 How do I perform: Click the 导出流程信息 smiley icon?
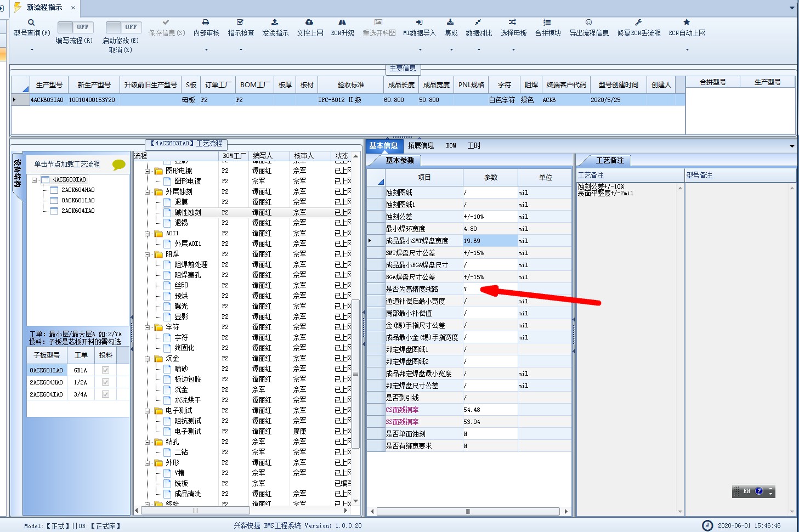point(588,22)
